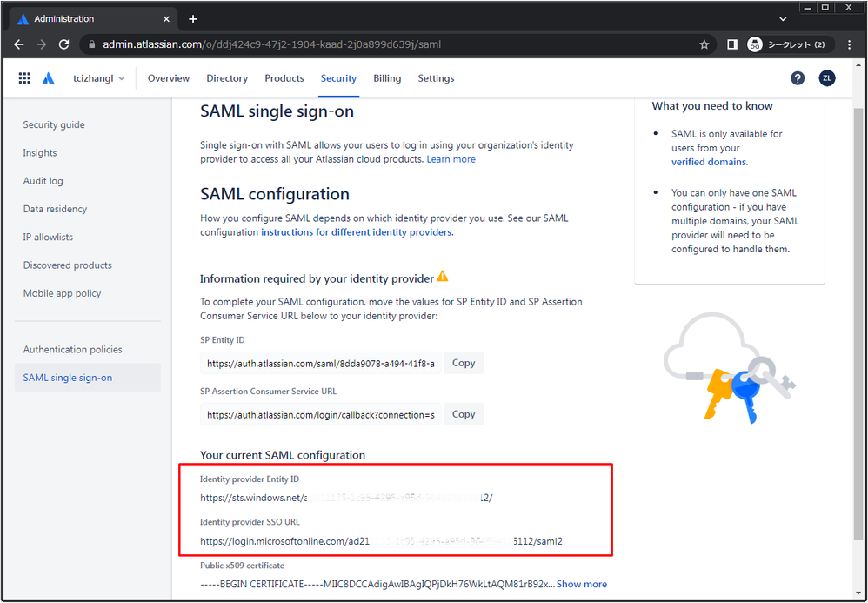Expand the tcizhangl organization dropdown
The image size is (868, 603).
98,78
